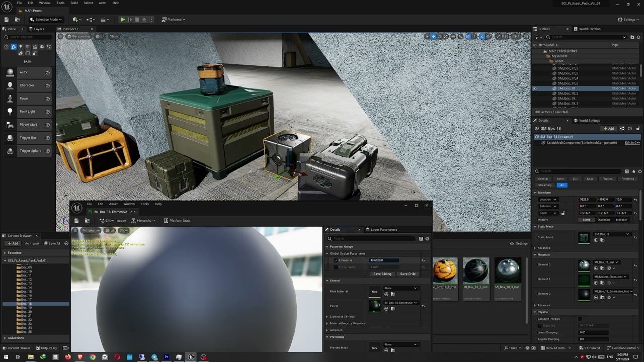
Task: Switch to the Layer Parameters tab
Action: tap(381, 230)
